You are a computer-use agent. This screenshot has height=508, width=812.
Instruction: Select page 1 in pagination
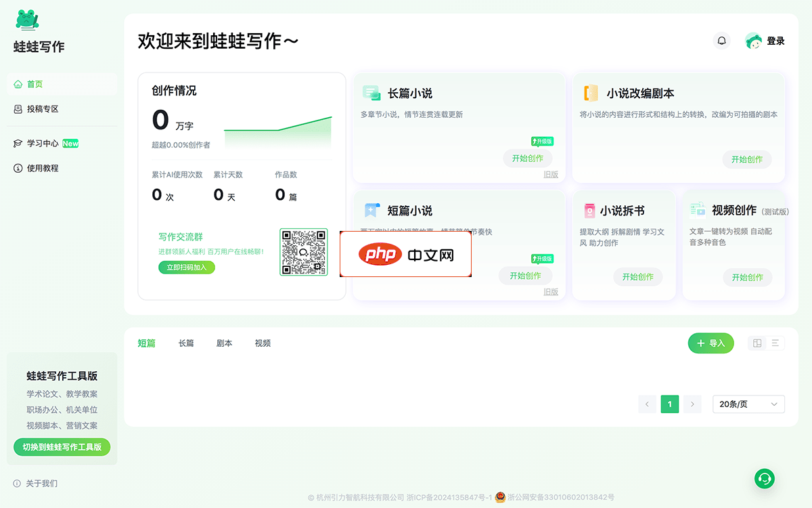670,404
